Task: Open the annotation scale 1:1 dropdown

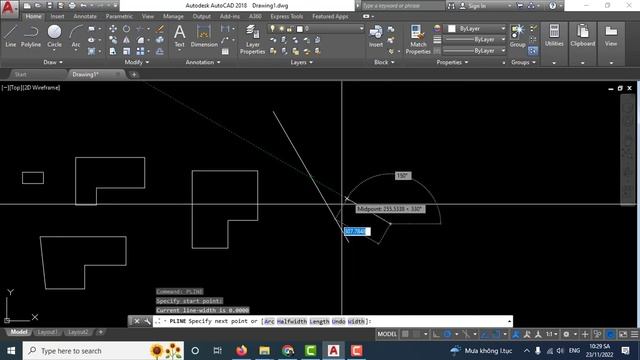Action: 552,334
